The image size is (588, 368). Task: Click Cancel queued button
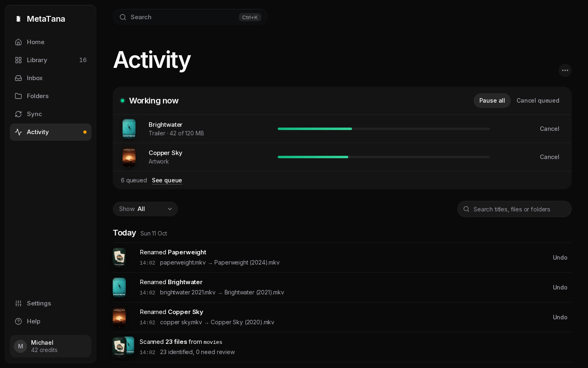click(x=538, y=101)
